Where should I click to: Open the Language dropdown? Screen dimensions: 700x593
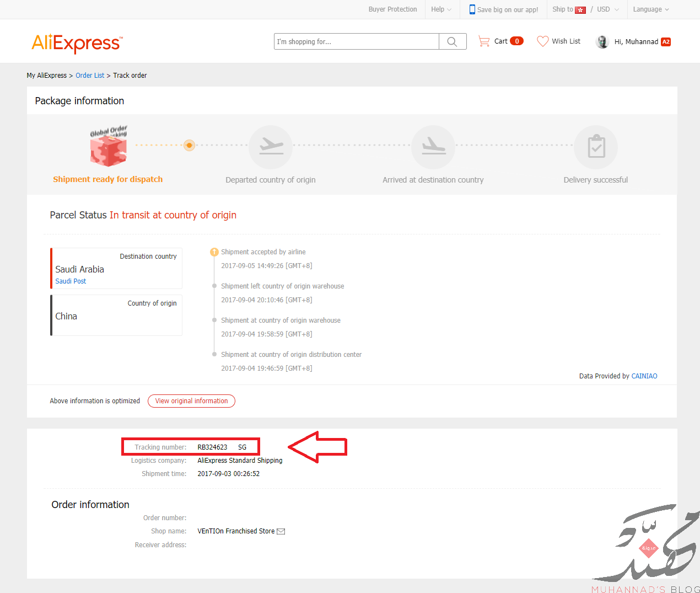point(651,9)
